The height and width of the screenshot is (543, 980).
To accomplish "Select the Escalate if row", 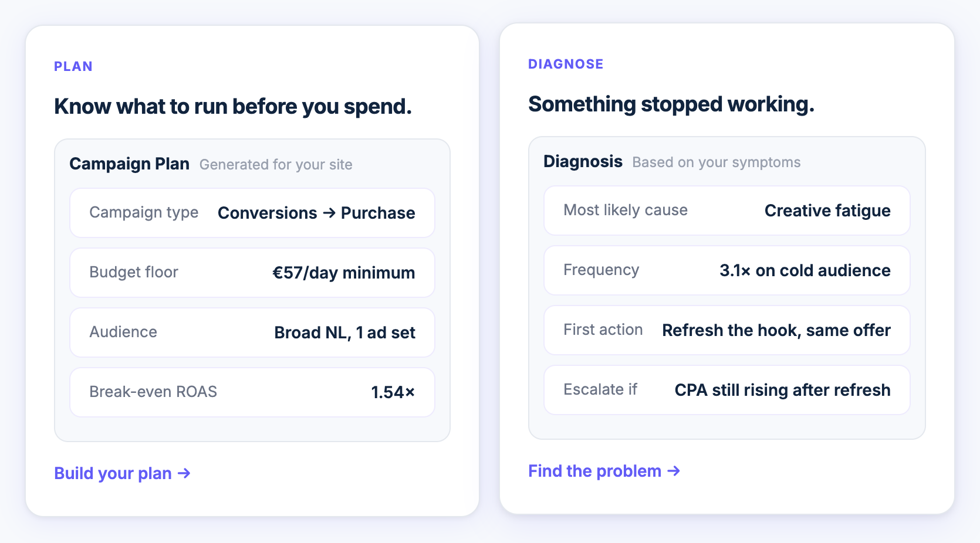I will tap(726, 390).
